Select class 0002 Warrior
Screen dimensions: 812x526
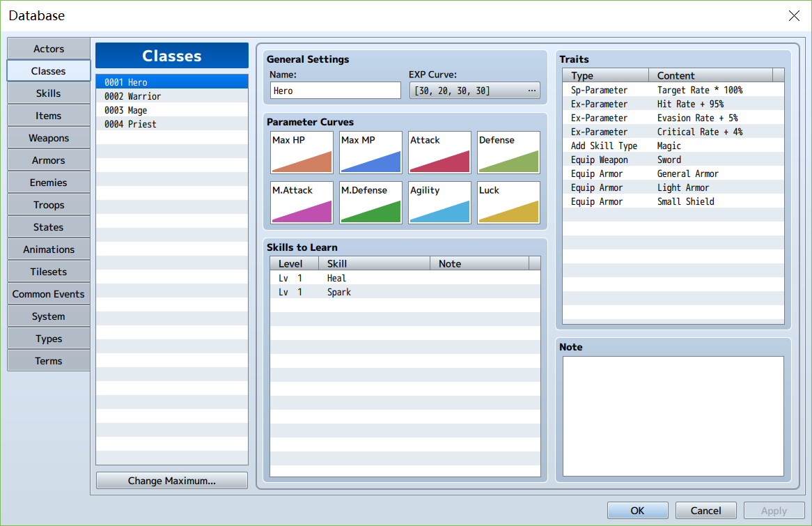point(172,96)
